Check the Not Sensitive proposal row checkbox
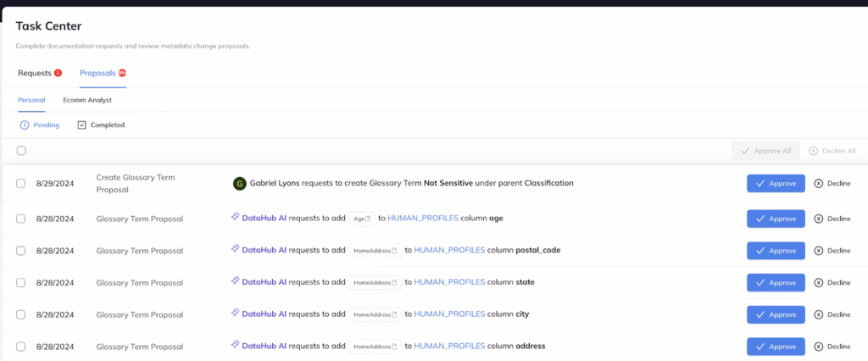The width and height of the screenshot is (868, 361). (21, 183)
